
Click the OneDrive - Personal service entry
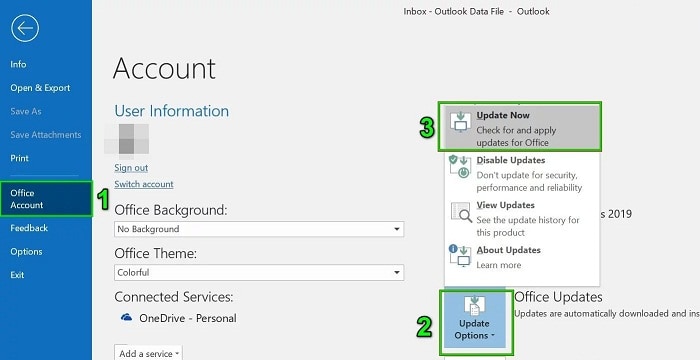179,318
